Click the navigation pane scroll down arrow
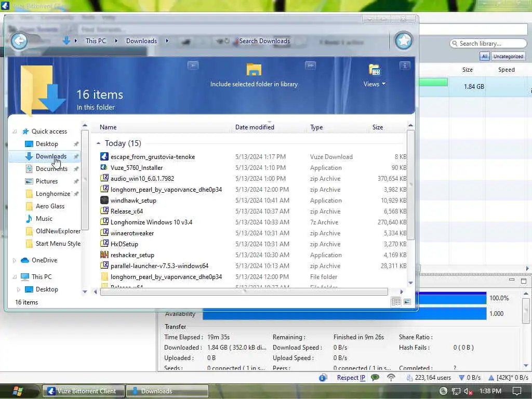This screenshot has height=399, width=532. point(85,291)
